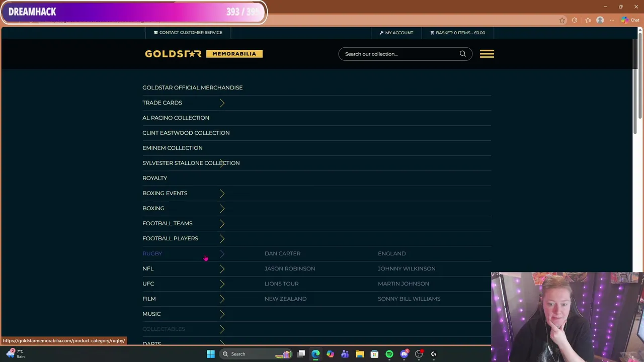The image size is (644, 362).
Task: Open the Basket 0 items link
Action: click(x=457, y=33)
